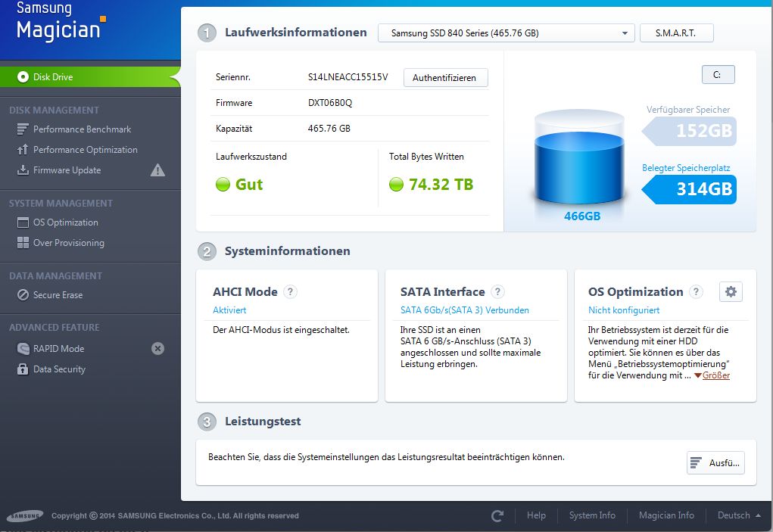Click the Aktiviert status link
Image resolution: width=773 pixels, height=532 pixels.
(229, 310)
